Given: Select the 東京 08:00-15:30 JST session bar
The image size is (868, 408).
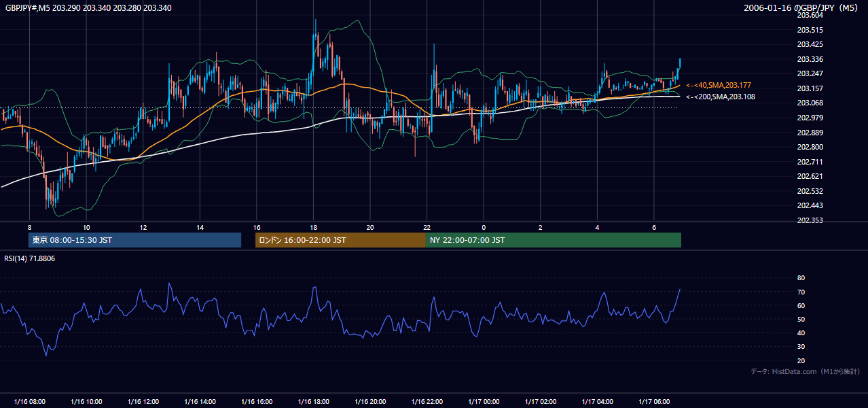Looking at the screenshot, I should [x=134, y=240].
